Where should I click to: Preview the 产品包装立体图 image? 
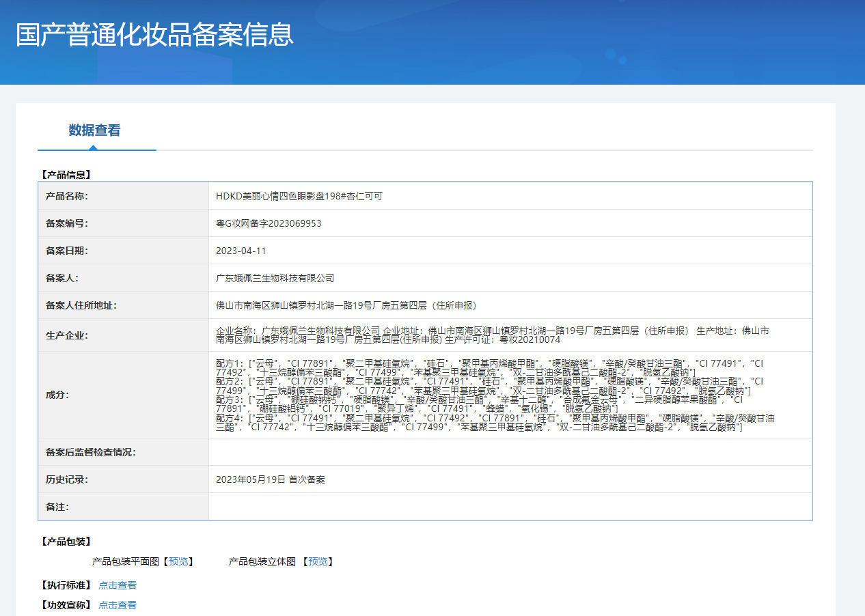tap(318, 561)
